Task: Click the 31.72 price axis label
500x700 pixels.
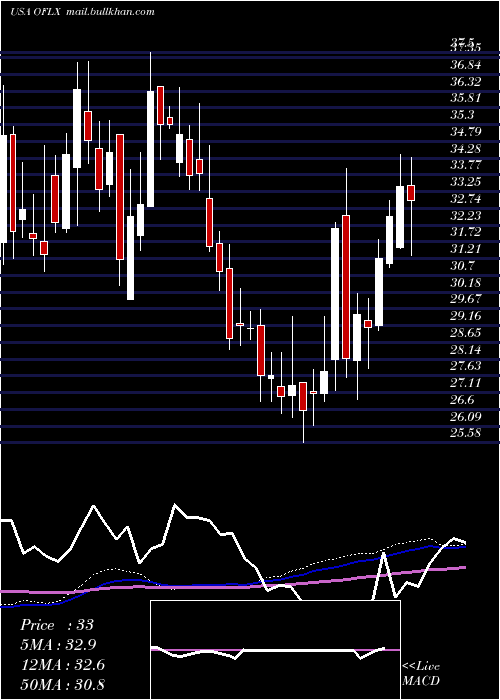Action: (466, 232)
